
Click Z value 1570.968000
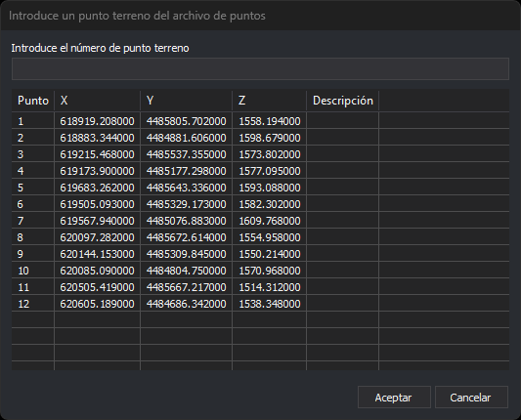tap(270, 271)
